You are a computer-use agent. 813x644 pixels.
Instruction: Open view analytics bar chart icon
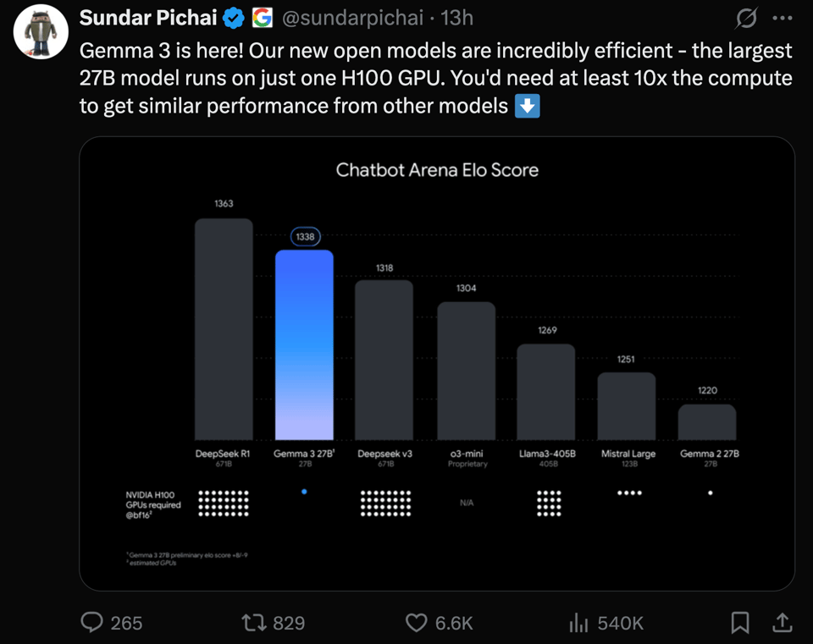[578, 624]
